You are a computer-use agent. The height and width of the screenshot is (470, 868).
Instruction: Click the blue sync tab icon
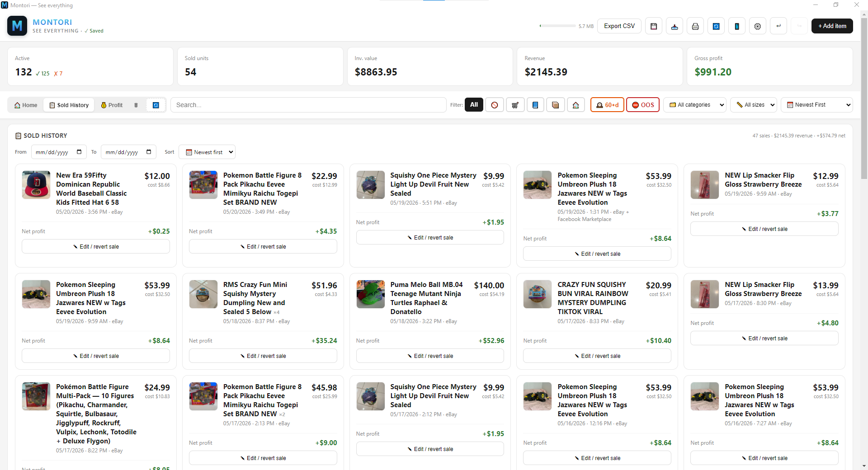tap(156, 105)
